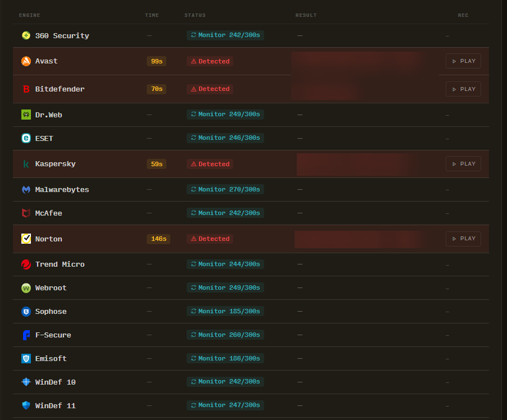The width and height of the screenshot is (507, 420).
Task: Click the Malwarebytes logo icon
Action: click(26, 189)
